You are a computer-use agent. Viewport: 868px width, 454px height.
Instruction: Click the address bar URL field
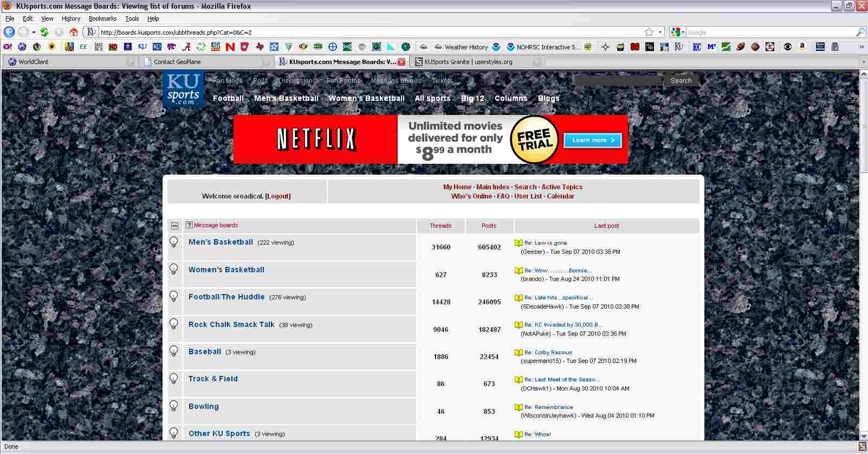tap(370, 32)
